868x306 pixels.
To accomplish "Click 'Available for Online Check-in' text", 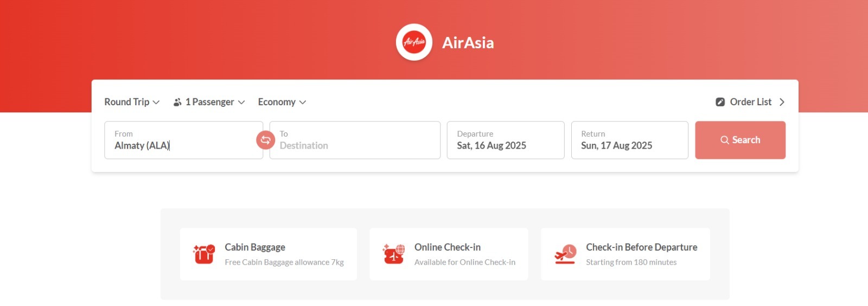I will [465, 262].
